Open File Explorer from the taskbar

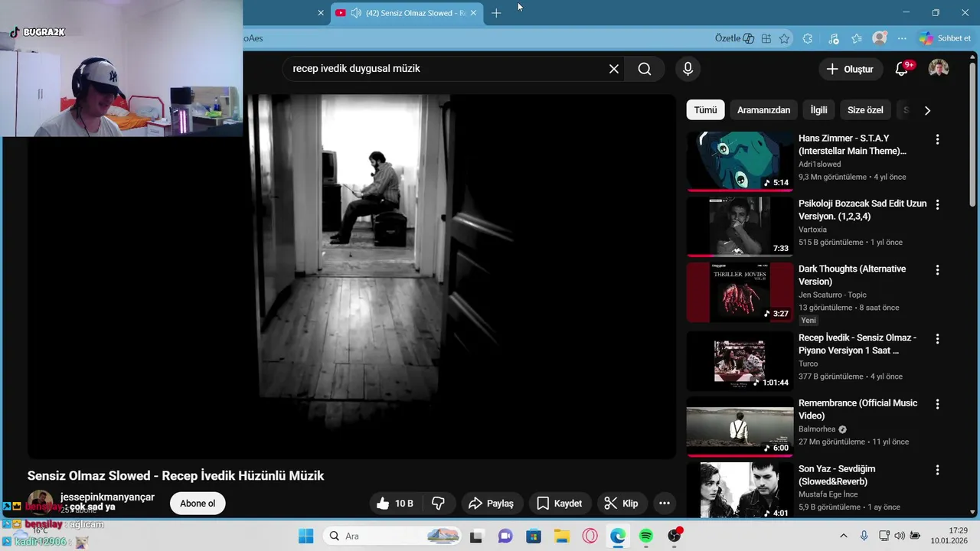[x=561, y=536]
